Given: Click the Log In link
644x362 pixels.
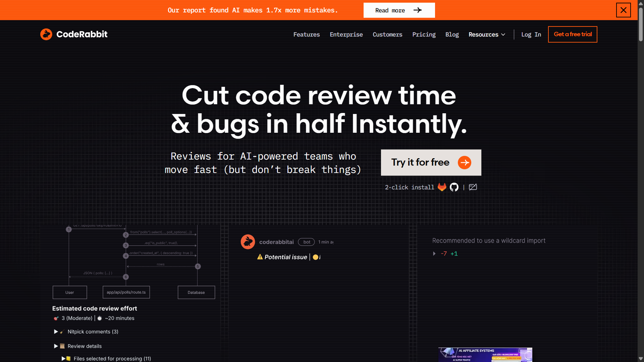Looking at the screenshot, I should click(x=531, y=35).
